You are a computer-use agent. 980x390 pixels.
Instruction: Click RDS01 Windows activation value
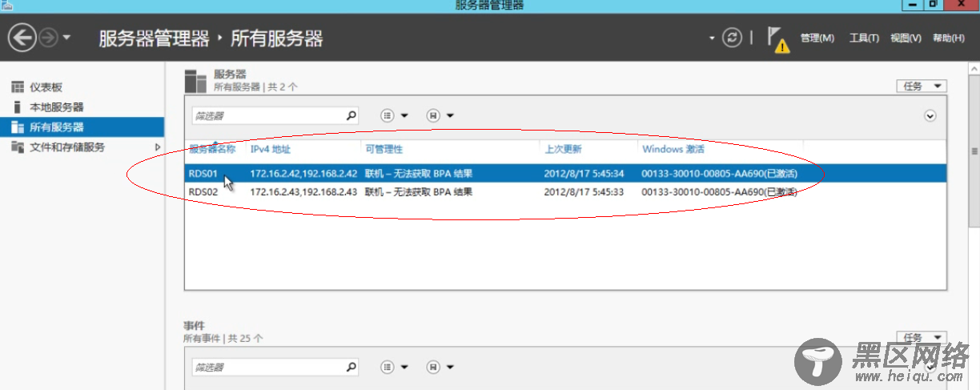[x=720, y=174]
